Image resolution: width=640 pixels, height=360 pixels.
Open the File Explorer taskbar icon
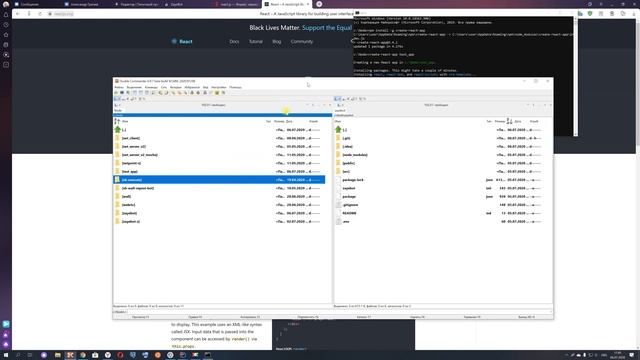tap(58, 355)
